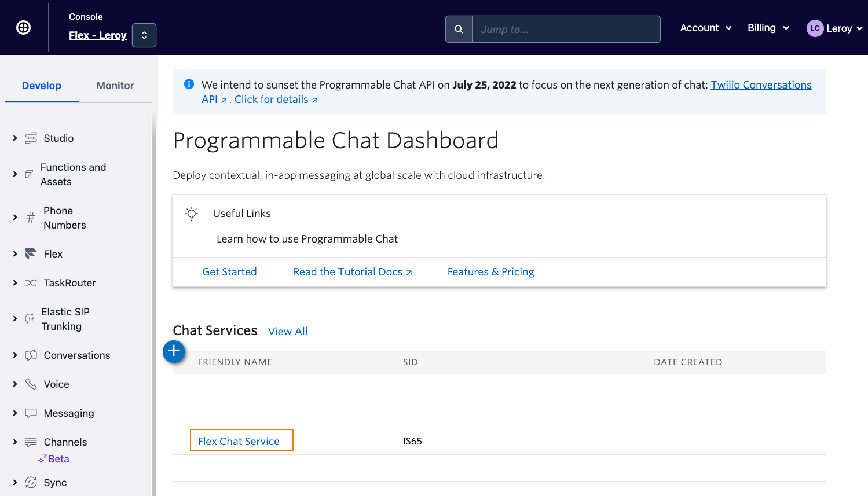The image size is (868, 496).
Task: Open Click for details link
Action: coord(276,100)
